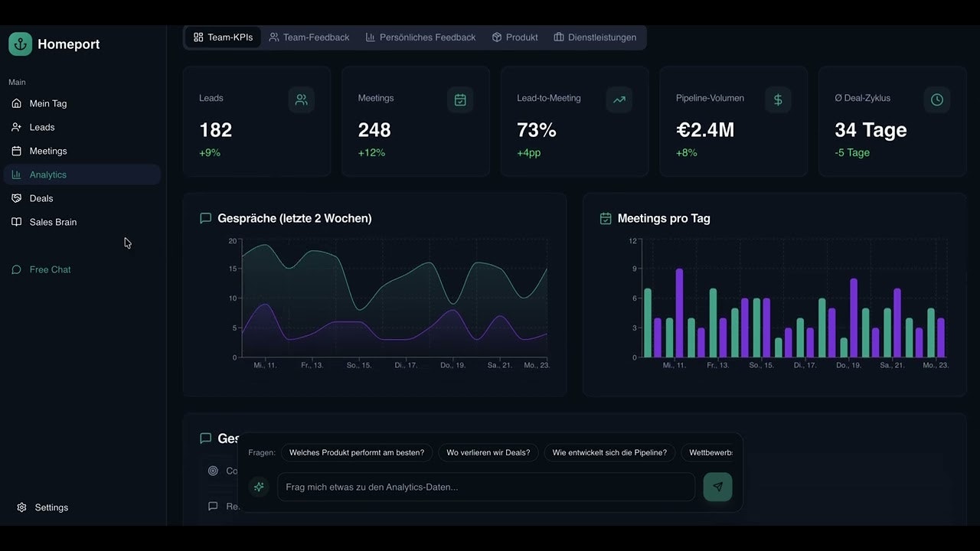Viewport: 980px width, 551px height.
Task: Click the +12% change under Meetings
Action: (x=371, y=152)
